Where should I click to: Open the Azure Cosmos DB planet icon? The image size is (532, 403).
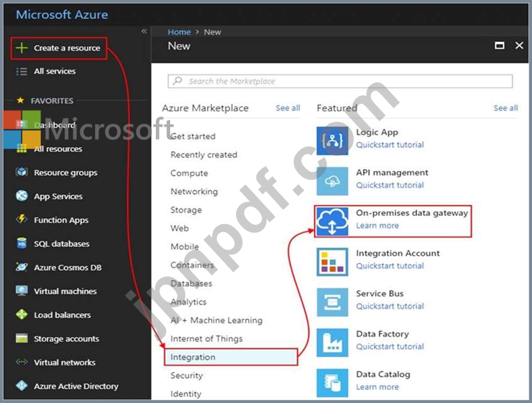[x=22, y=267]
